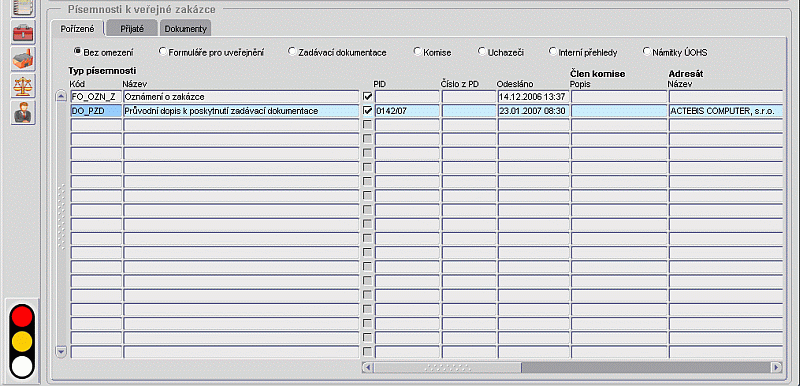800x386 pixels.
Task: Filter by Komise radio button
Action: (432, 52)
